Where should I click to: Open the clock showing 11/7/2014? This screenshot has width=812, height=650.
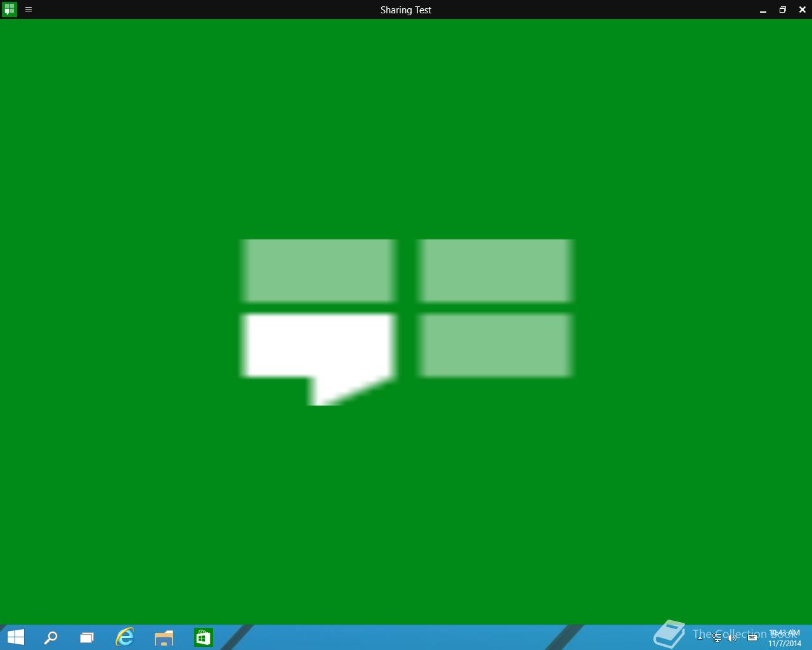click(785, 638)
